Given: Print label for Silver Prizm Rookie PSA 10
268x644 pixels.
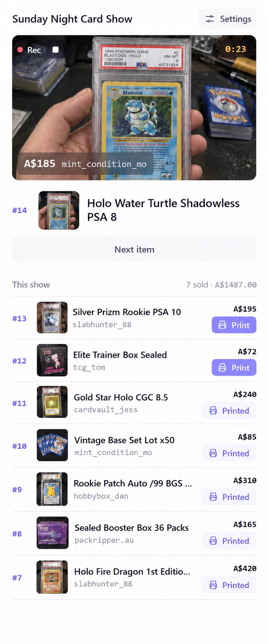Looking at the screenshot, I should tap(234, 325).
